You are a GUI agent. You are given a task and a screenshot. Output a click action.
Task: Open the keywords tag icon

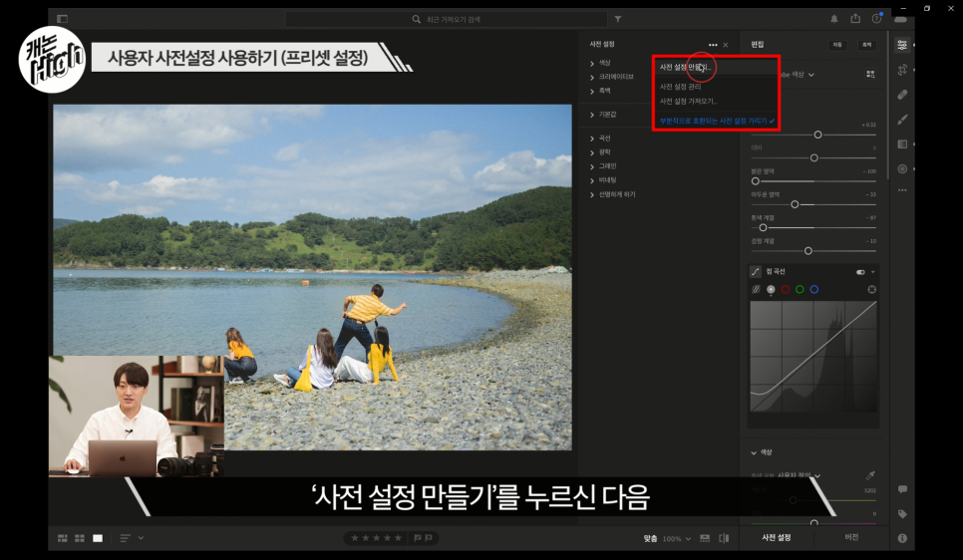(902, 514)
